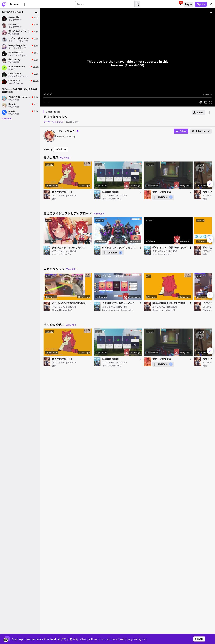
Task: Open options for the 11:14 digest video
Action: [x=90, y=248]
